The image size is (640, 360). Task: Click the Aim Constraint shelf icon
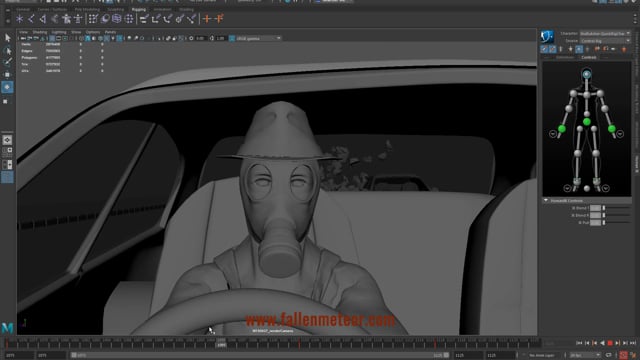[180, 19]
